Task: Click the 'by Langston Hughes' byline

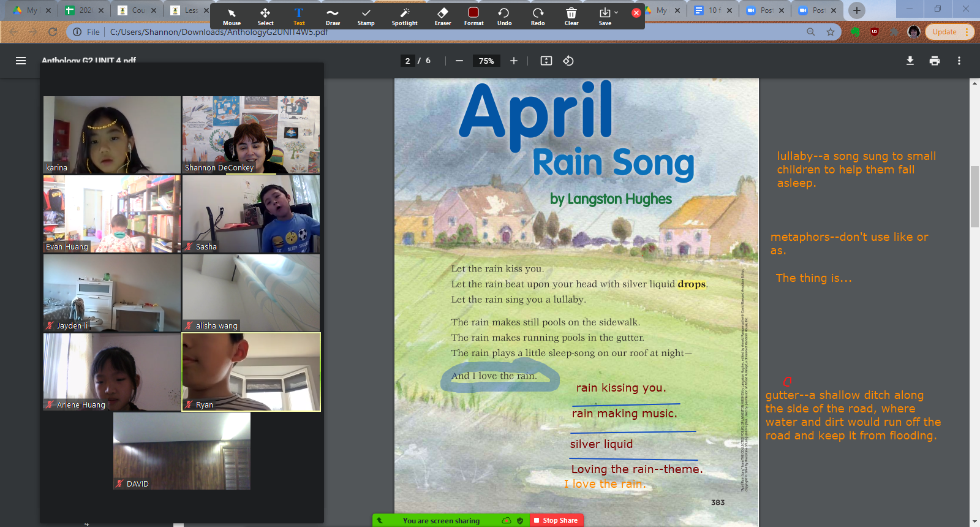Action: coord(611,199)
